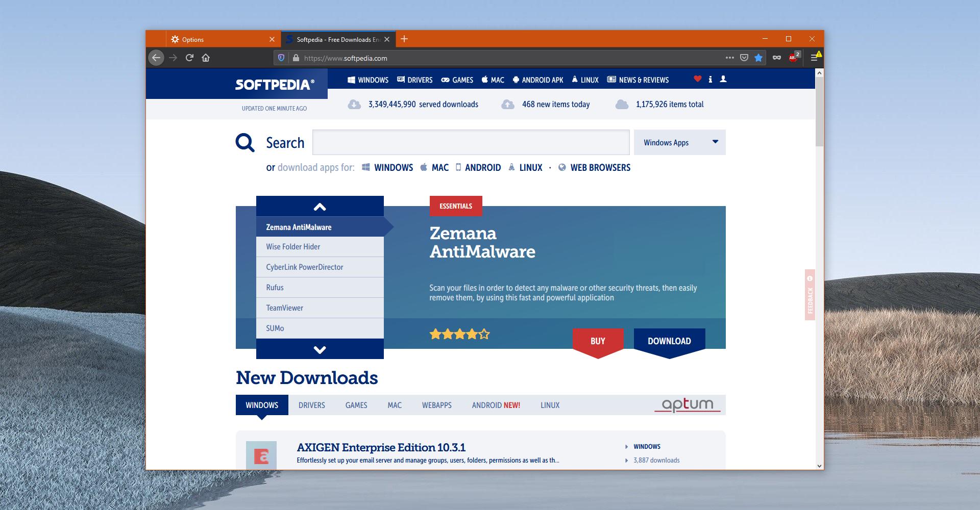Open the MAC section in top navigation
Screen dimensions: 980x510
(493, 80)
